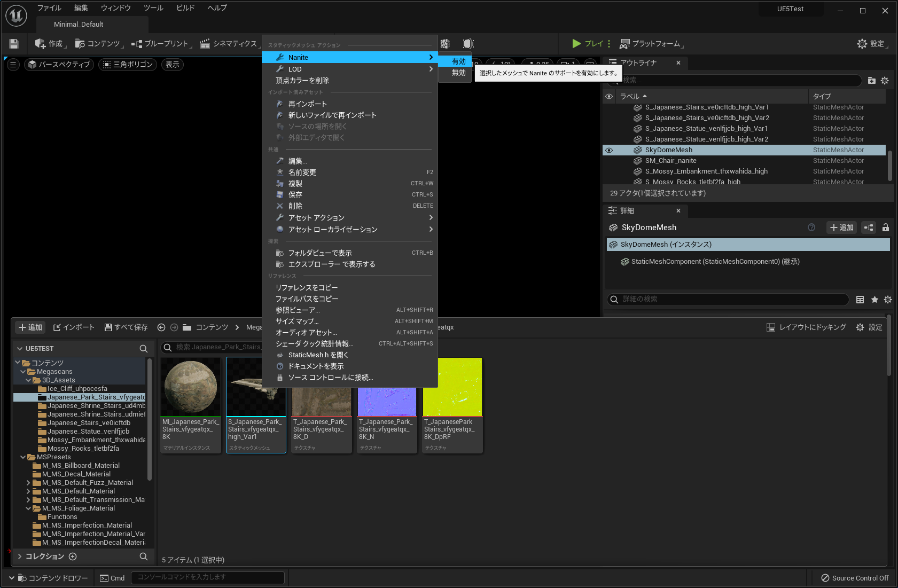Toggle visibility eye for SkyDomeMesh actor
This screenshot has width=898, height=588.
coord(609,150)
